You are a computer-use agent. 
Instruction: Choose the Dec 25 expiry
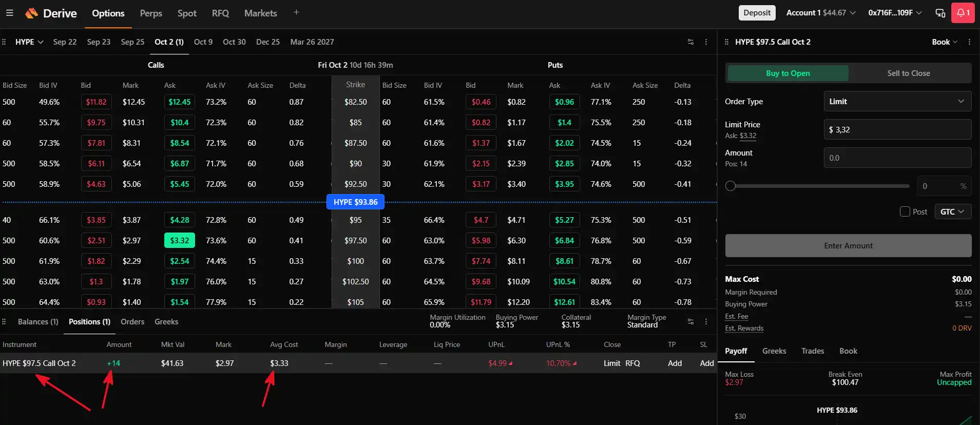268,42
